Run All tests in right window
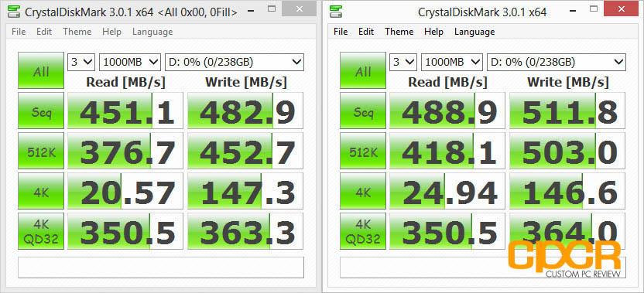The width and height of the screenshot is (644, 293). (363, 70)
